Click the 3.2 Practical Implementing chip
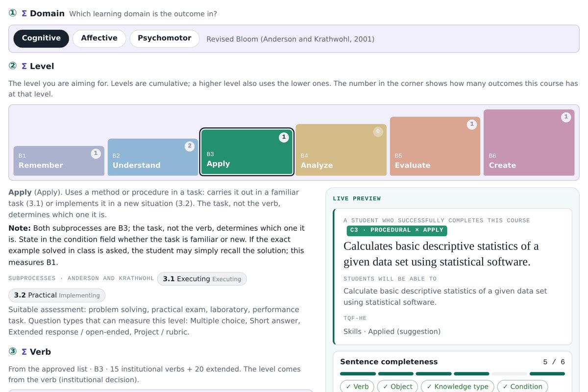 57,295
